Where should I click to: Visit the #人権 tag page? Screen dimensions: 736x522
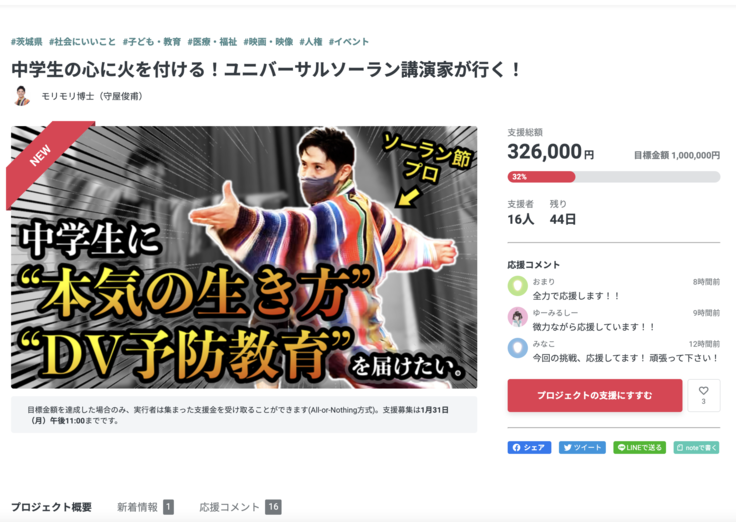(x=311, y=42)
